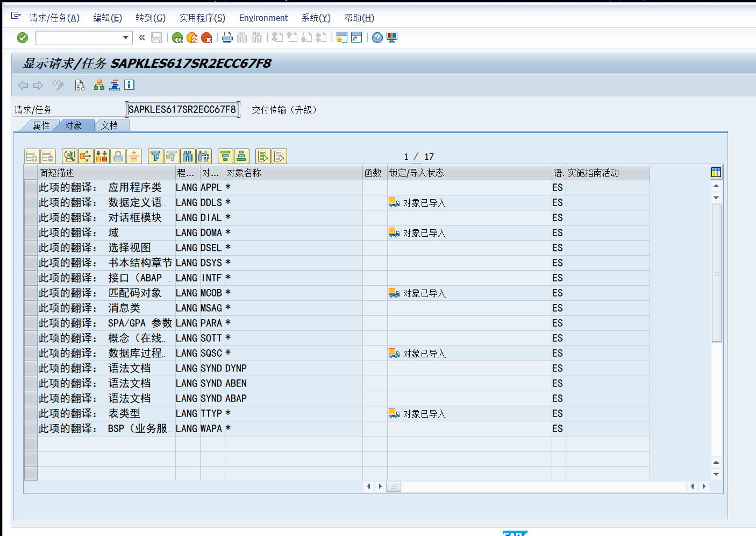Select row selector for LANG DOMA row
The height and width of the screenshot is (536, 756).
point(31,232)
